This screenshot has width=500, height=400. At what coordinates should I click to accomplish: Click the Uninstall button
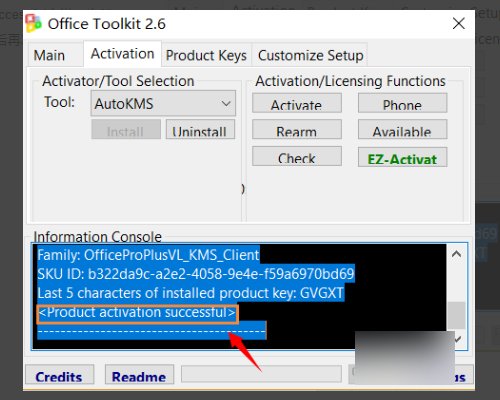pos(200,130)
